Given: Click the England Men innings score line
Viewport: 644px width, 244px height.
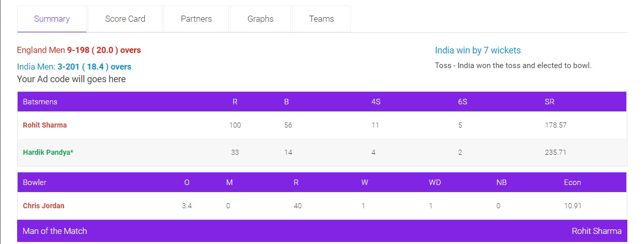Looking at the screenshot, I should tap(79, 50).
